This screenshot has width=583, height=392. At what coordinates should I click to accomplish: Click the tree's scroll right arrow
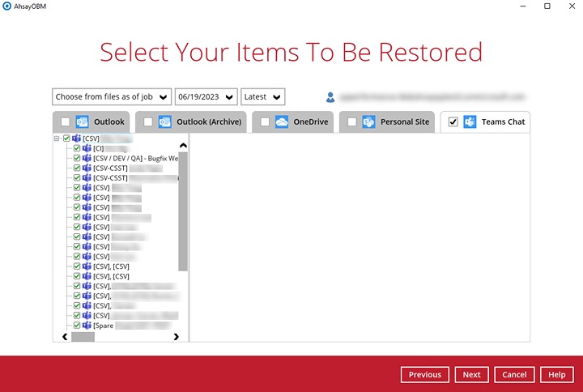(x=177, y=336)
